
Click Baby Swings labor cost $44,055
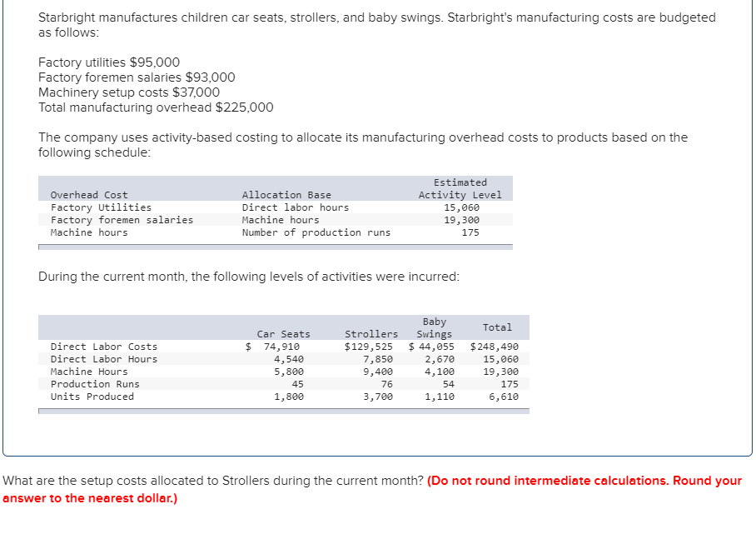point(431,347)
